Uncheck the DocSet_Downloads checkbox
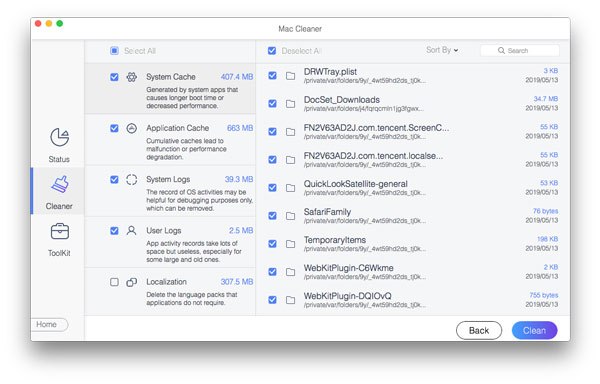The width and height of the screenshot is (600, 384). [272, 103]
